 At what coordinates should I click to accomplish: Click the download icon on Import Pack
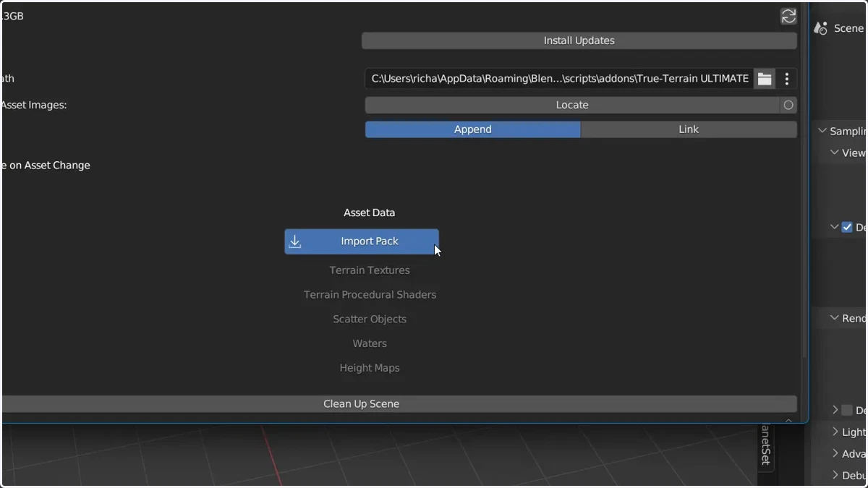295,241
